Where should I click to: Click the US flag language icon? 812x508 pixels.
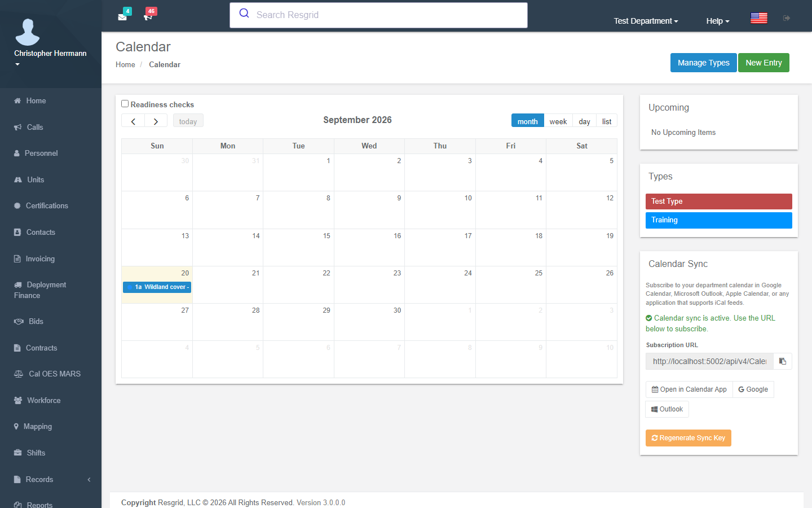pyautogui.click(x=759, y=18)
